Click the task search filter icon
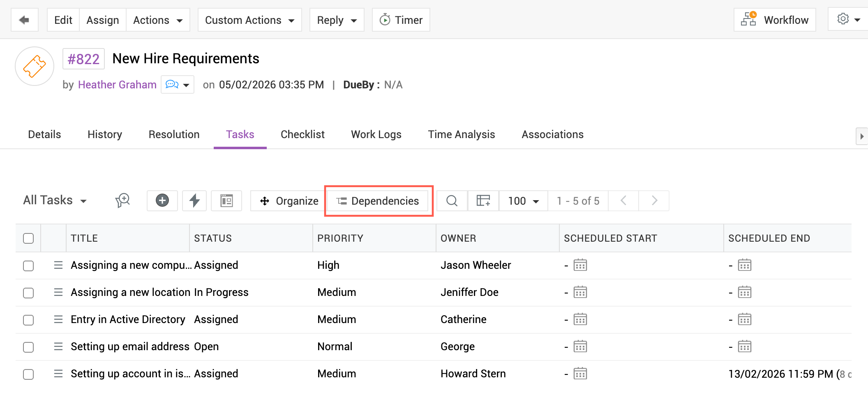 coord(122,201)
